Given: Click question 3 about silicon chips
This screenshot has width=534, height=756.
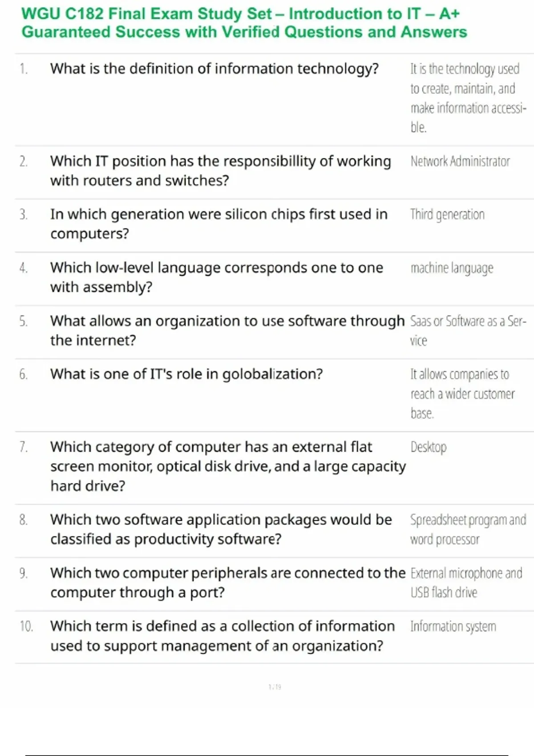Looking at the screenshot, I should click(218, 224).
